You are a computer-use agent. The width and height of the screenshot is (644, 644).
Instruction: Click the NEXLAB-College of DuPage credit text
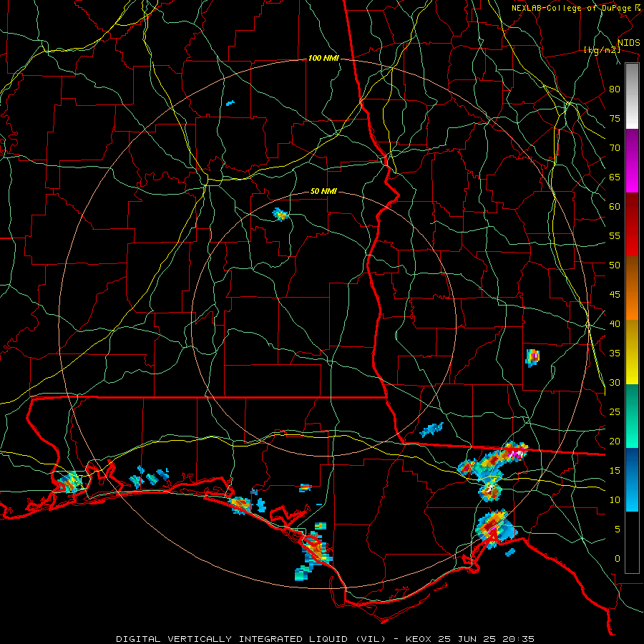(x=573, y=8)
